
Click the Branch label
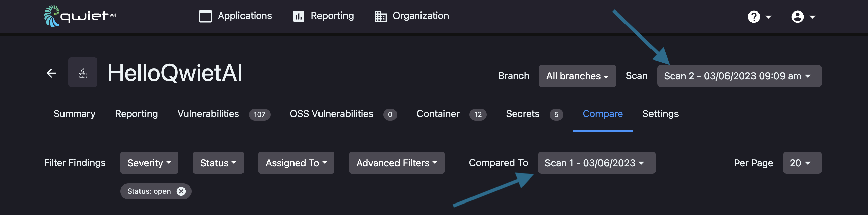click(514, 76)
